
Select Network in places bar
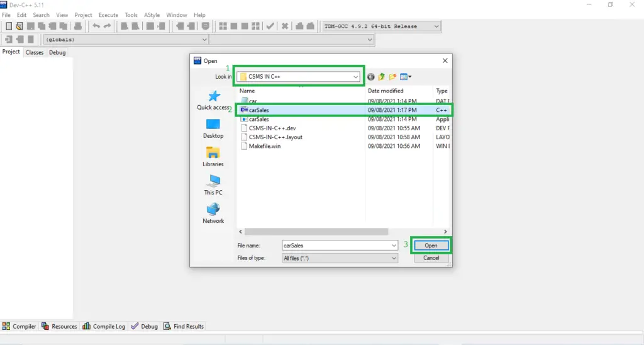(x=213, y=214)
